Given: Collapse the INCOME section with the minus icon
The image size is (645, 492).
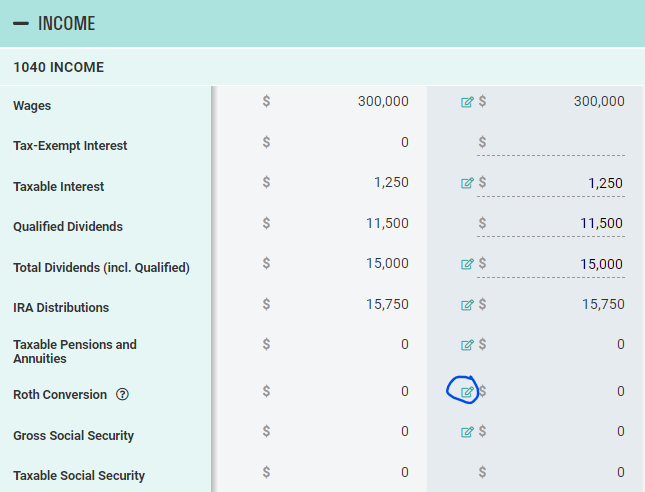Looking at the screenshot, I should coord(20,23).
